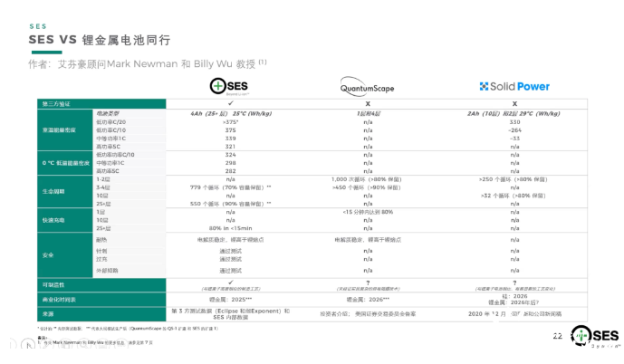Click the slide title 'SES VS 锂金属电池同行'
Image resolution: width=624 pixels, height=364 pixels.
point(100,40)
